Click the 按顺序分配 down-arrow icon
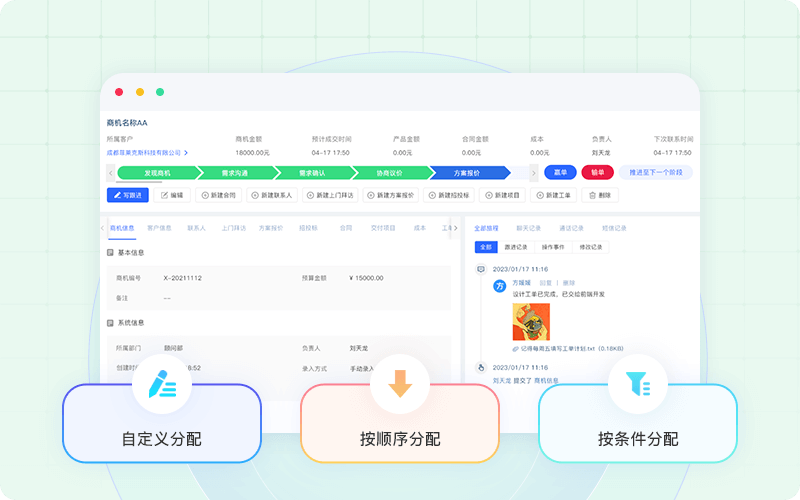Screen dimensions: 800x500 (x=400, y=384)
